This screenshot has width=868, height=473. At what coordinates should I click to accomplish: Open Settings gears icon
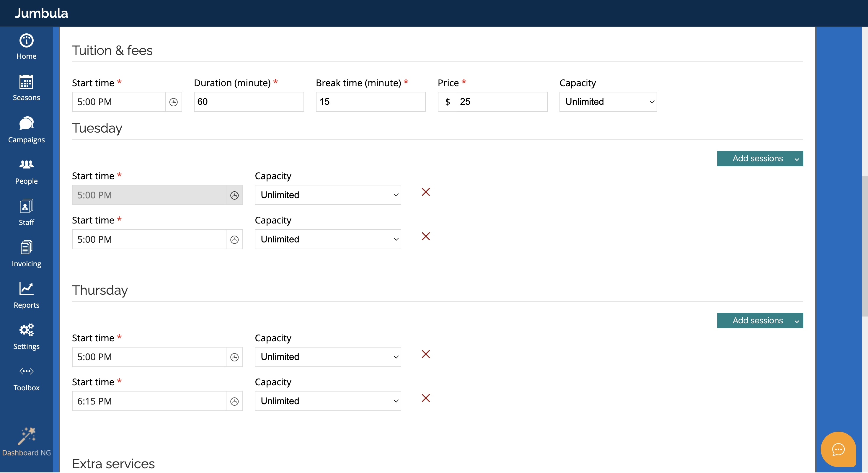pos(26,330)
